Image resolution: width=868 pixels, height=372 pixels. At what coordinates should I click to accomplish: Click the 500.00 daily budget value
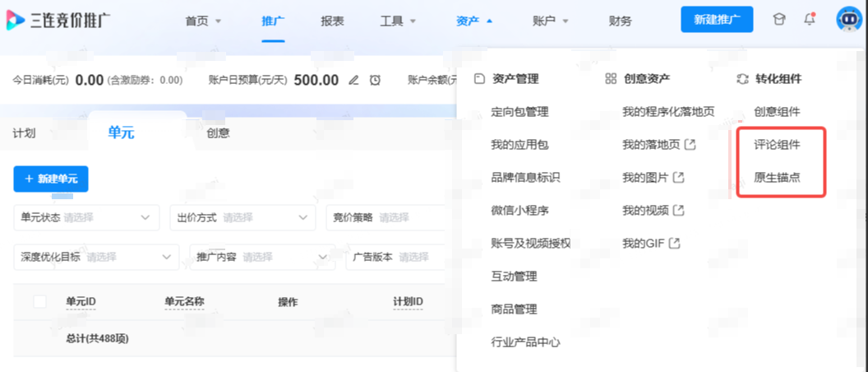(316, 81)
